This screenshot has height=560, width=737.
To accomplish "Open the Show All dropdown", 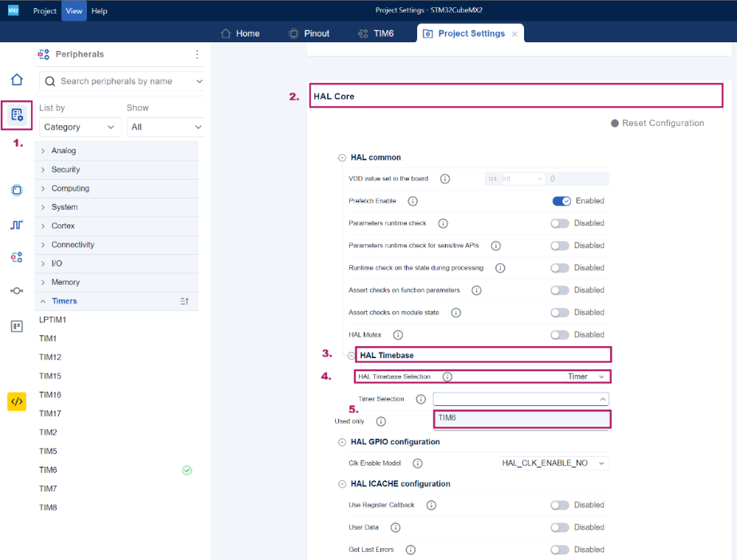I will click(166, 127).
